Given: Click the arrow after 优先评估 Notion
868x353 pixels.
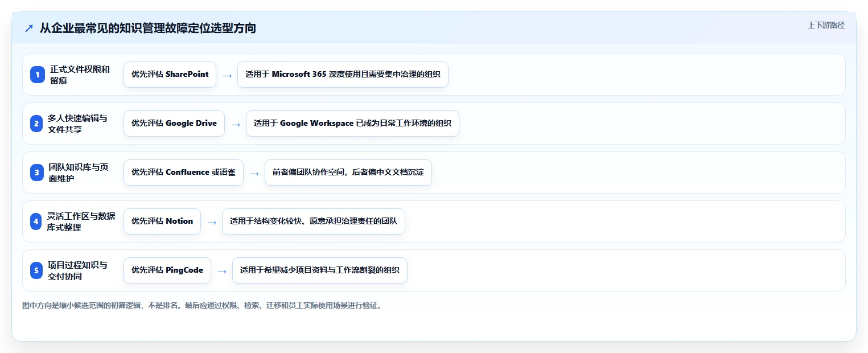Looking at the screenshot, I should click(212, 222).
